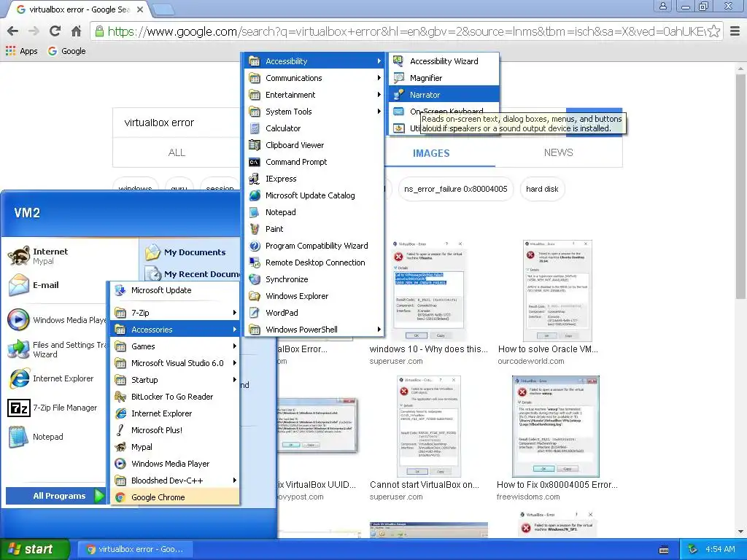The image size is (747, 560).
Task: Click the virtualbox error search box
Action: point(177,122)
